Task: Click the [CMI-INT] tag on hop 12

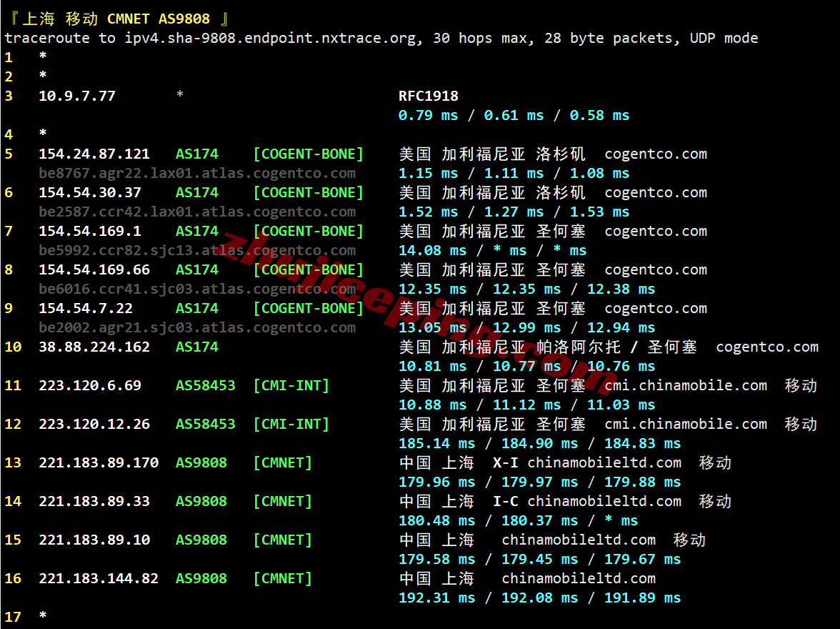Action: tap(291, 424)
